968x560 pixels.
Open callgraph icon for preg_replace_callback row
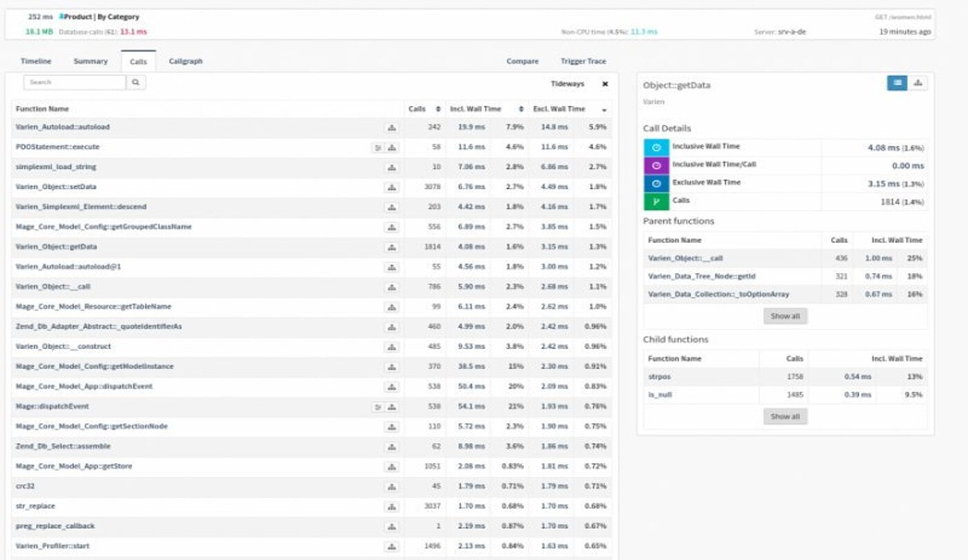click(392, 526)
